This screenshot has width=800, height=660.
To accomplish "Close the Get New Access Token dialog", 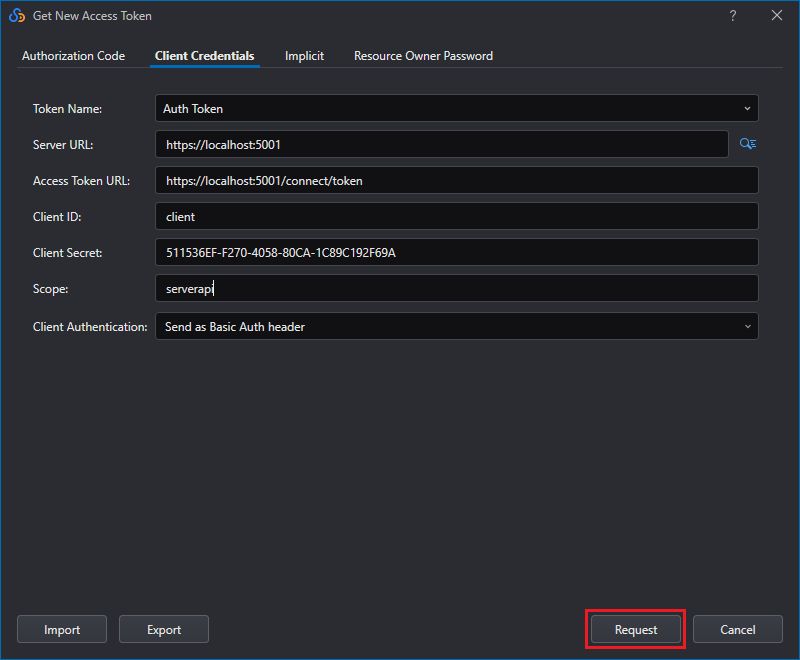I will (x=777, y=15).
